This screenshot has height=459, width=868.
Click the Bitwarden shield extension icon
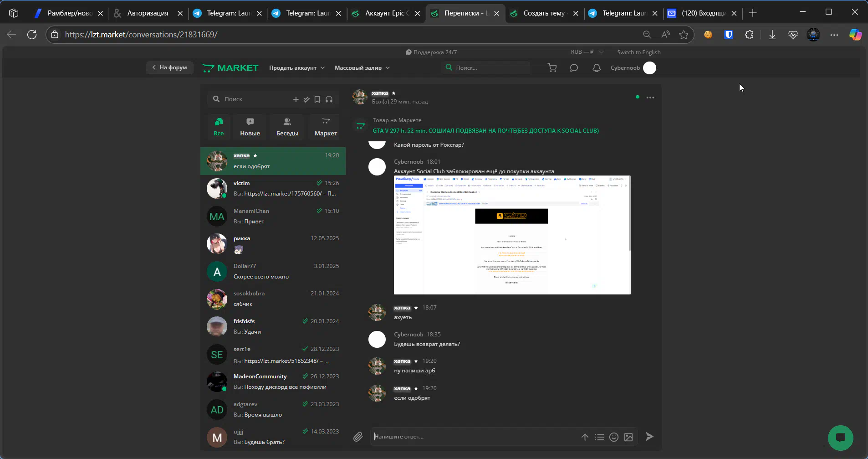point(728,35)
